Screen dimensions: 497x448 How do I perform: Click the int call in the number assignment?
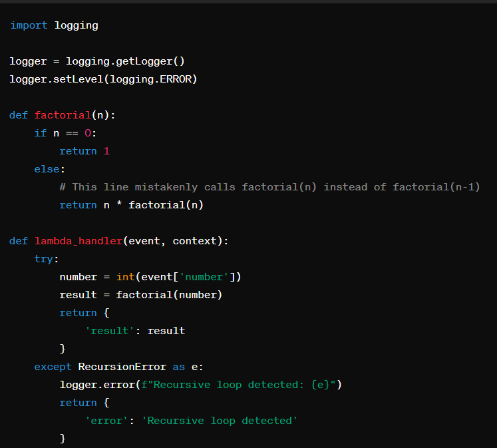[x=125, y=277]
